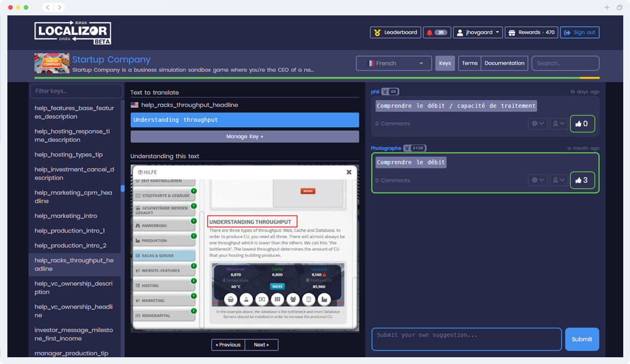Click the Localizor Beta logo
This screenshot has width=630, height=364.
(x=73, y=32)
